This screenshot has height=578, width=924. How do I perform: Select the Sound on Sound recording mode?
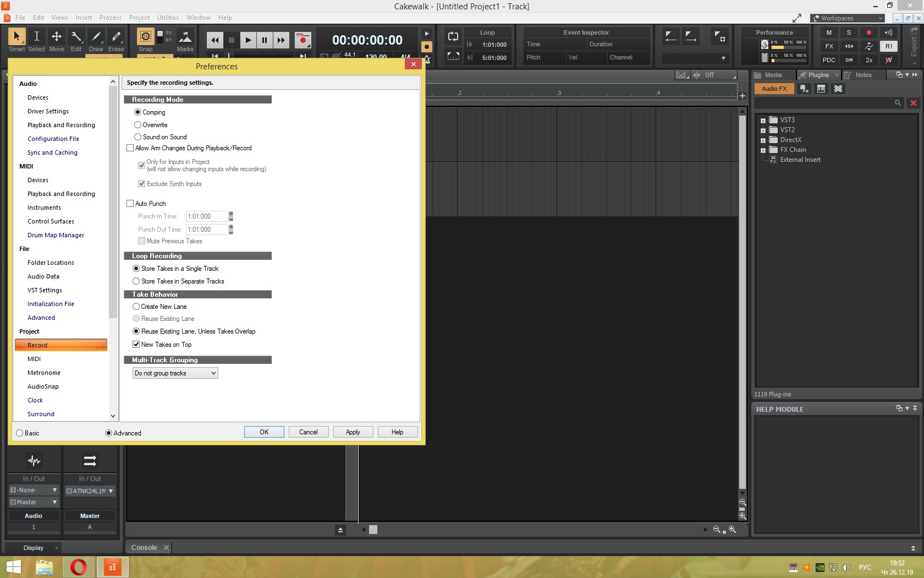(x=161, y=137)
